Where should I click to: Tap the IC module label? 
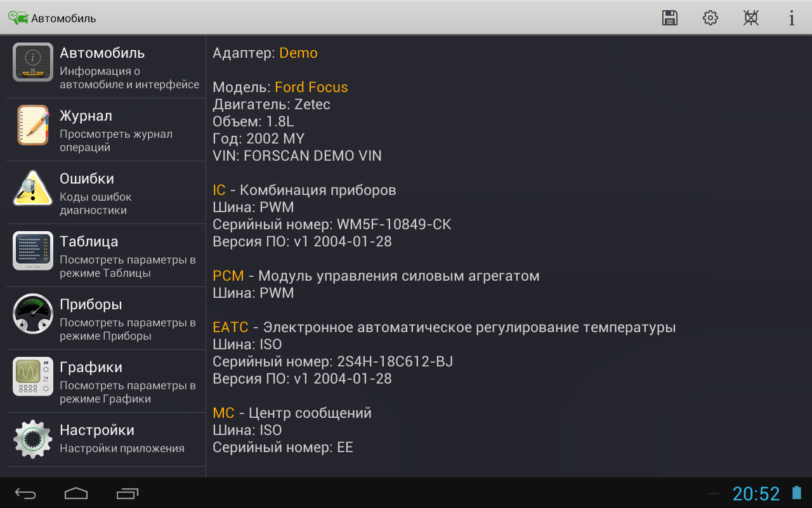(x=219, y=190)
